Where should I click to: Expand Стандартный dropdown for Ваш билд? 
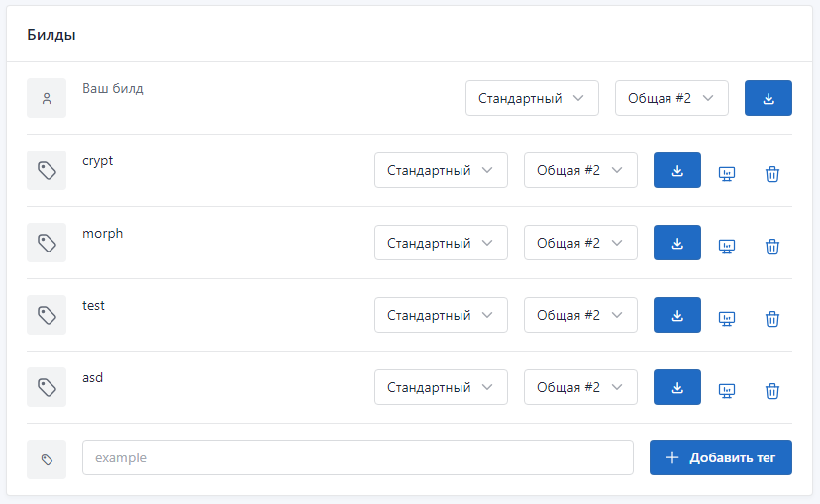[x=532, y=98]
